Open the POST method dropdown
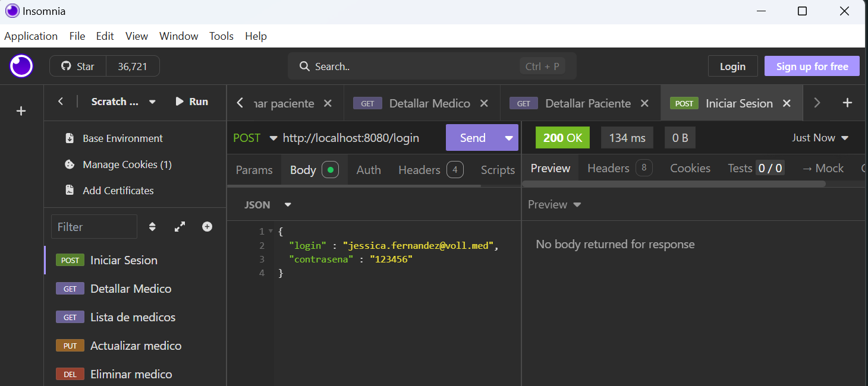This screenshot has height=386, width=868. point(256,138)
